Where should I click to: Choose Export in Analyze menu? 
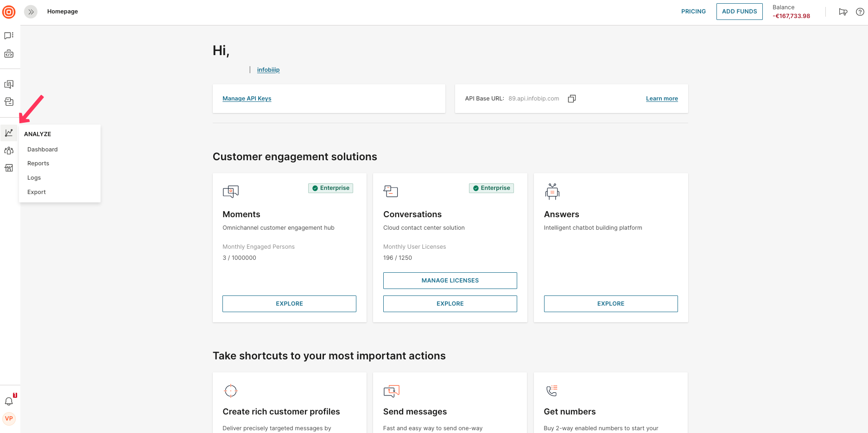click(x=37, y=192)
